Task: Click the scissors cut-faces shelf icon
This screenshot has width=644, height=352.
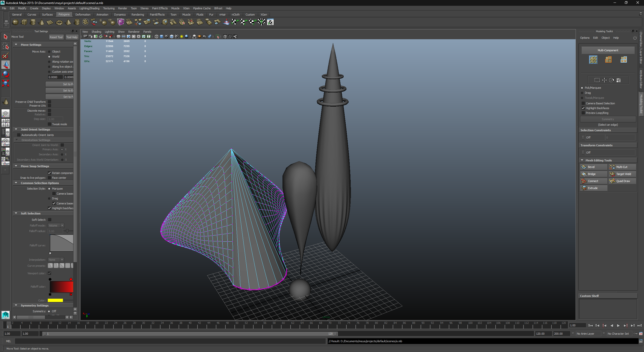Action: 138,22
